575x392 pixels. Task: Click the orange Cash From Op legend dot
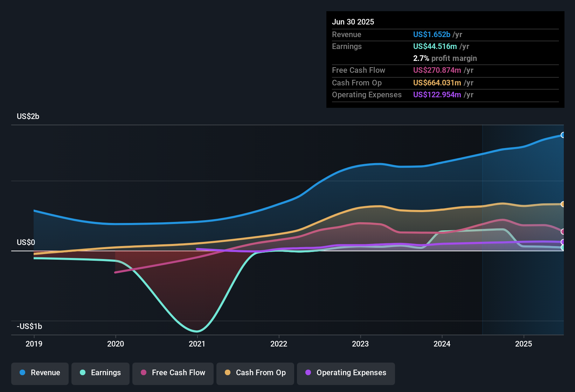pos(228,372)
